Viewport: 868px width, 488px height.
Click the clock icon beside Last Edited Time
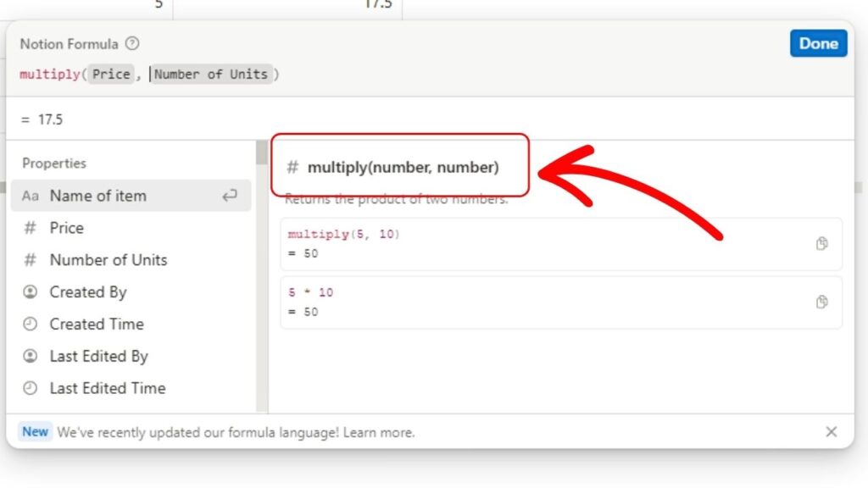(x=31, y=388)
